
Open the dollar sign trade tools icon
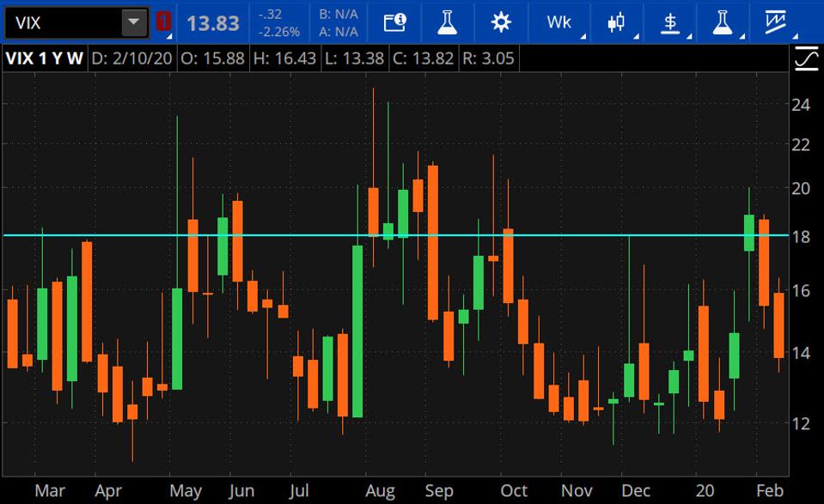click(x=670, y=22)
